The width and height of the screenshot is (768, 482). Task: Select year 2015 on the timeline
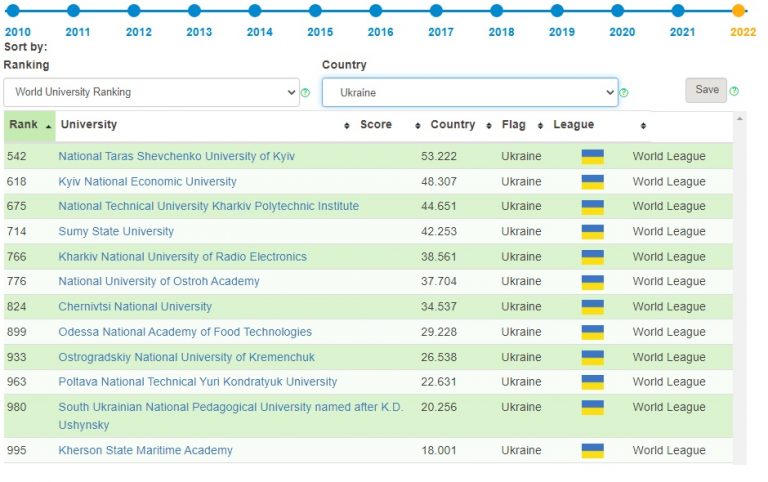click(315, 10)
